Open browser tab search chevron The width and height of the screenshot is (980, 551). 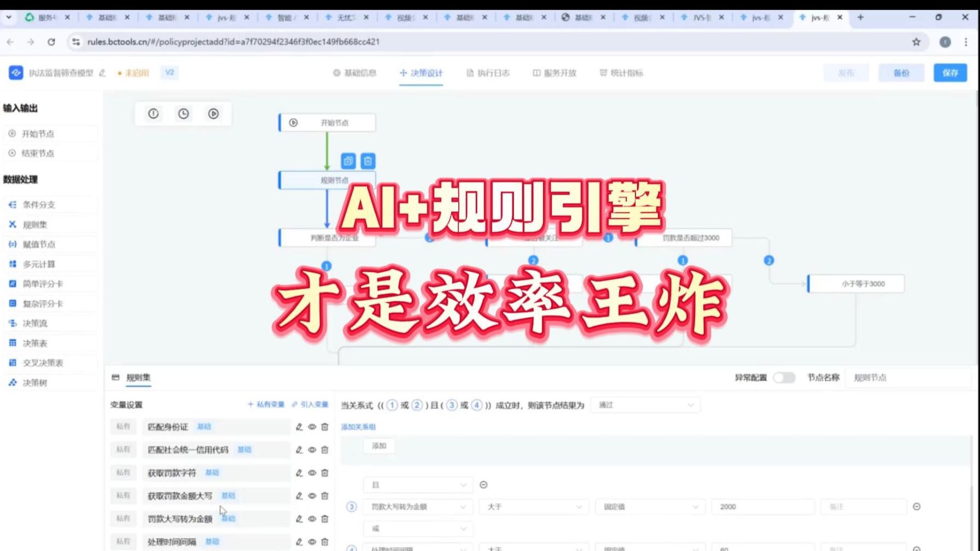9,17
